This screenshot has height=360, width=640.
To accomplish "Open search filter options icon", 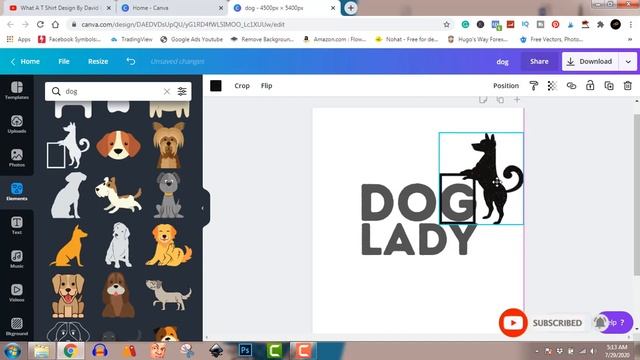I will tap(182, 91).
